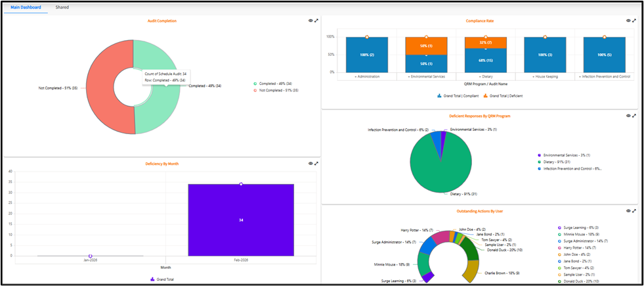Click green Dietary slice in pie chart
Image resolution: width=644 pixels, height=286 pixels.
point(440,164)
